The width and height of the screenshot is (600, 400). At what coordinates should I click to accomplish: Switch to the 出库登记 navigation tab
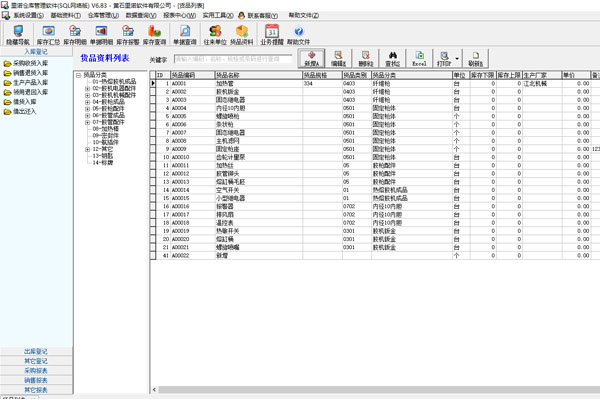click(x=36, y=352)
